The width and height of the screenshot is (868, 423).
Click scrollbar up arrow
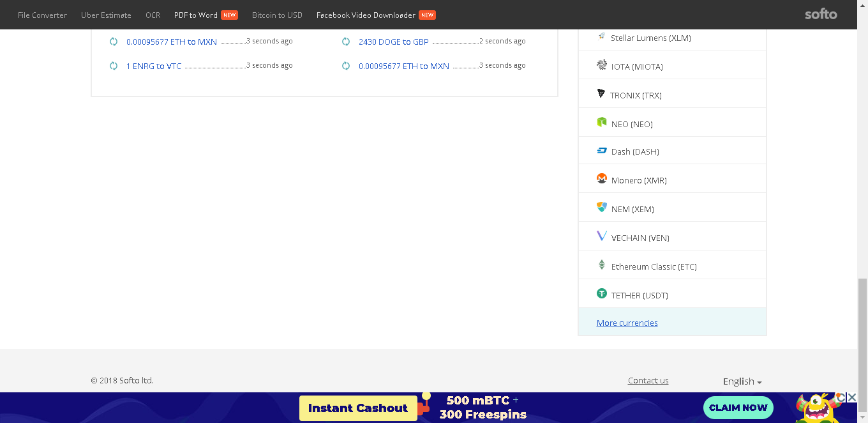[x=862, y=5]
